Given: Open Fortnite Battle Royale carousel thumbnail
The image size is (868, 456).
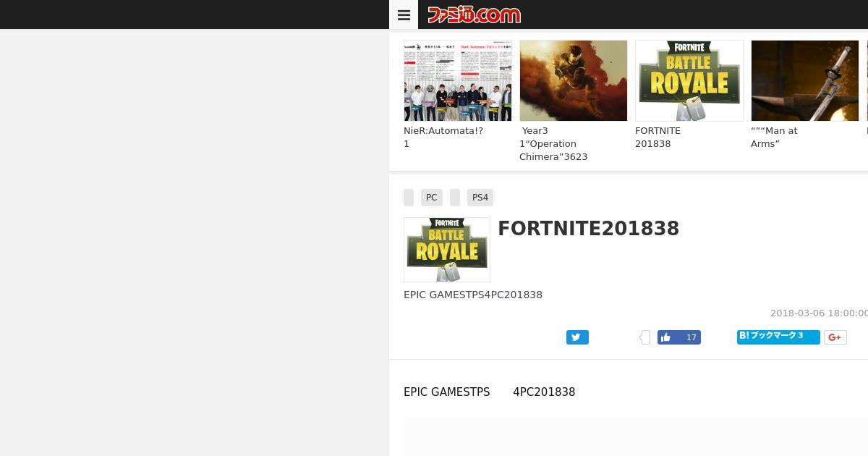Looking at the screenshot, I should click(689, 80).
